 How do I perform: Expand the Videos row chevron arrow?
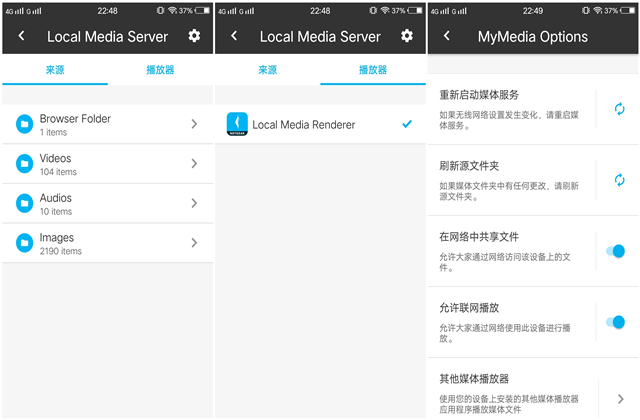click(194, 164)
